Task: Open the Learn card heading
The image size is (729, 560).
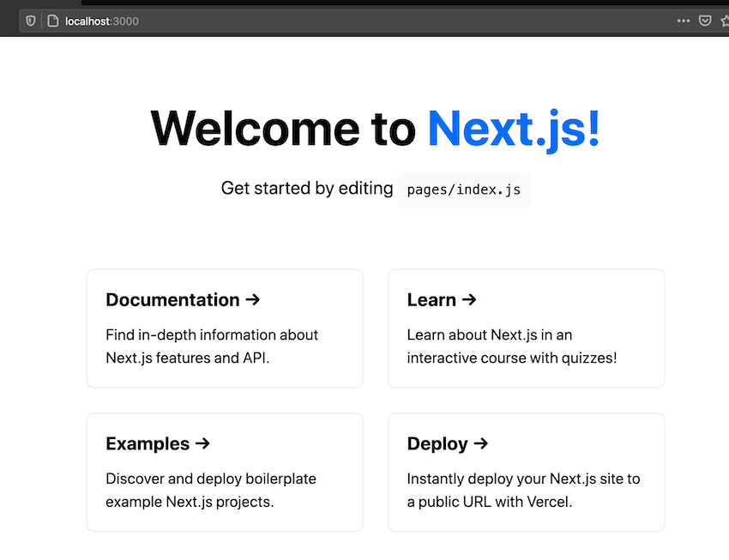Action: click(x=431, y=300)
